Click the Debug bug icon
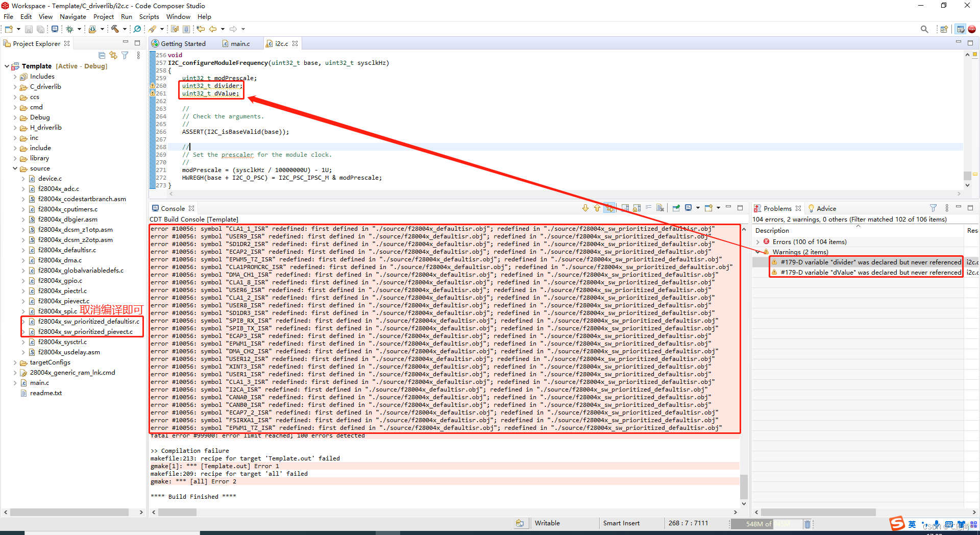Image resolution: width=980 pixels, height=535 pixels. (x=70, y=29)
